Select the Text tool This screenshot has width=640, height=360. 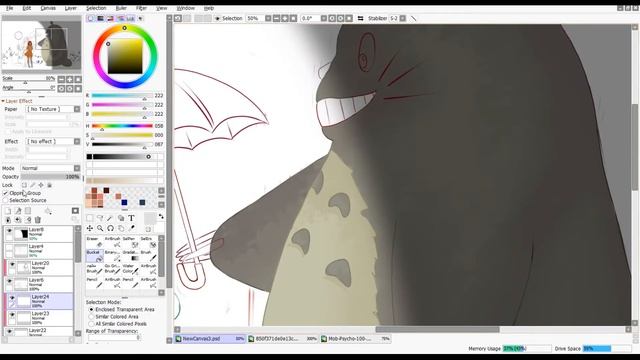click(x=131, y=218)
